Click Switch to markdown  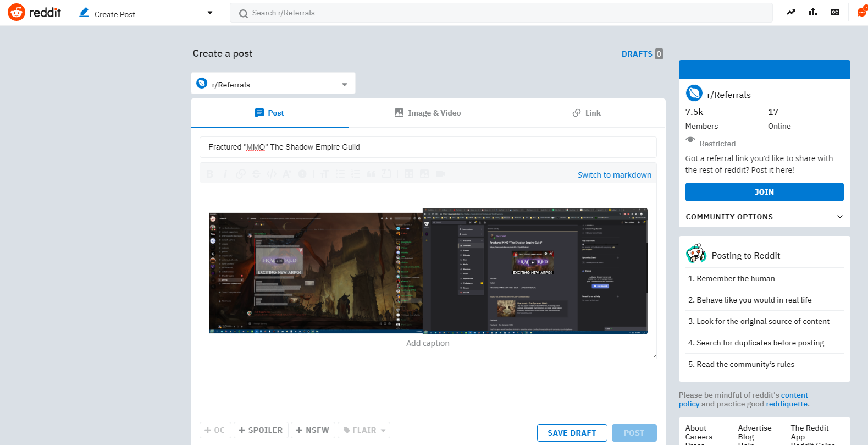[x=614, y=175]
